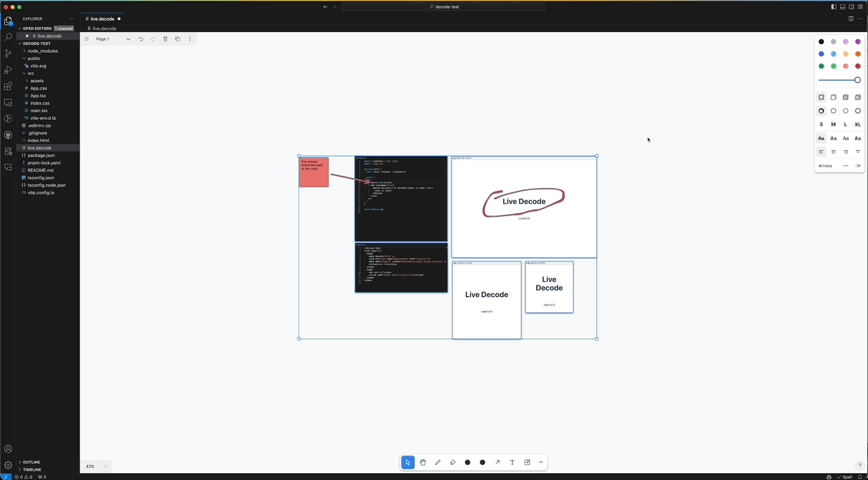Click the Redo arrow in canvas toolbar
This screenshot has height=480, width=868.
(x=153, y=39)
